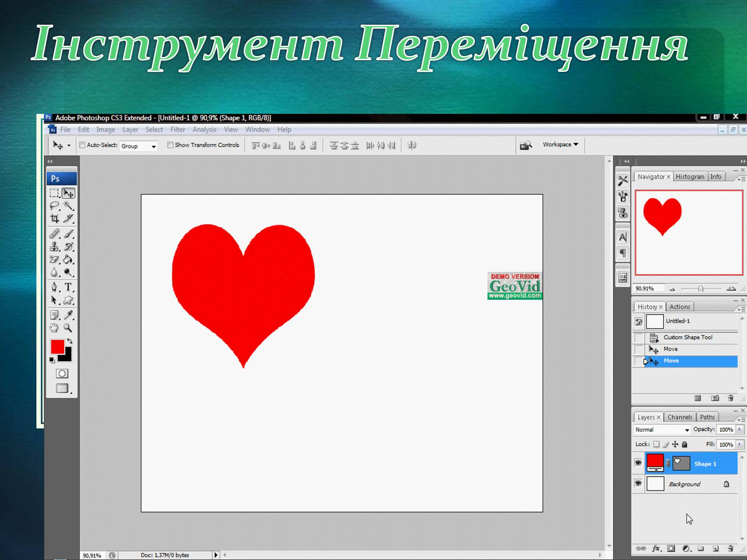Switch to the Channels tab
This screenshot has width=747, height=560.
(x=679, y=417)
